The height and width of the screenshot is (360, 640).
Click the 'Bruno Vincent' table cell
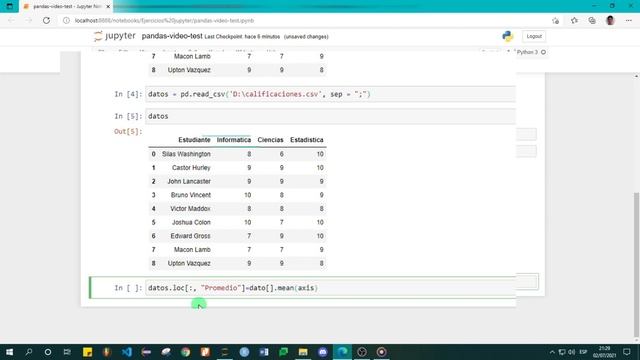191,195
